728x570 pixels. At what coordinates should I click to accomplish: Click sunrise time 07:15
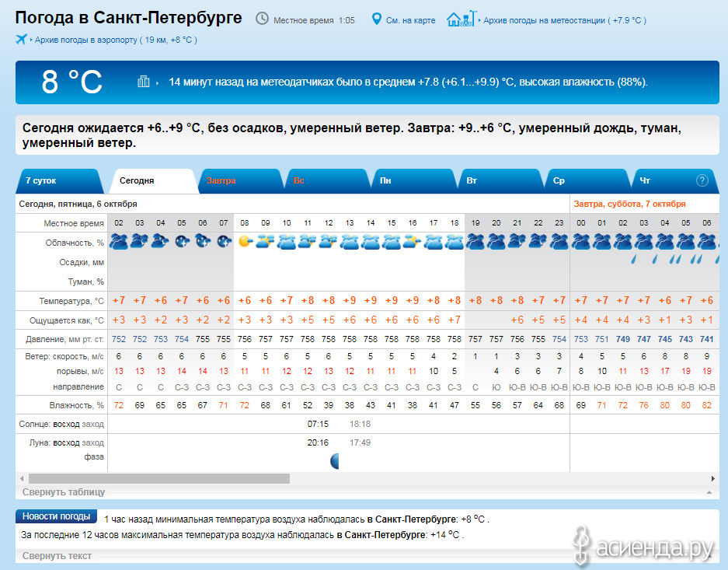(x=318, y=424)
